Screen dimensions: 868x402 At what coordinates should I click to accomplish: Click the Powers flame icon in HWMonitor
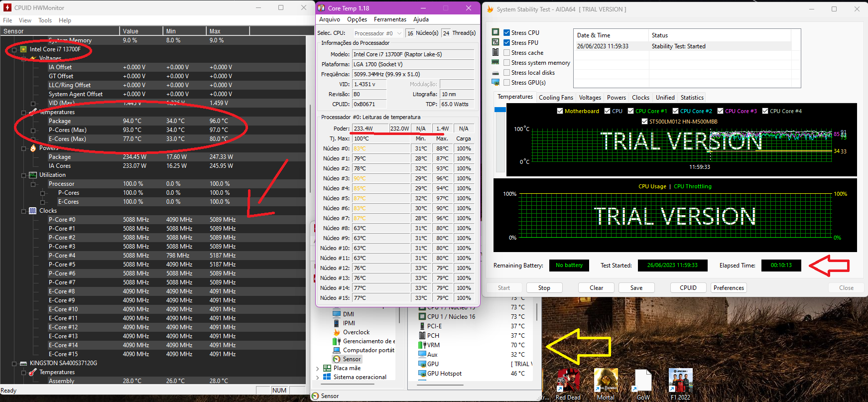pos(33,148)
